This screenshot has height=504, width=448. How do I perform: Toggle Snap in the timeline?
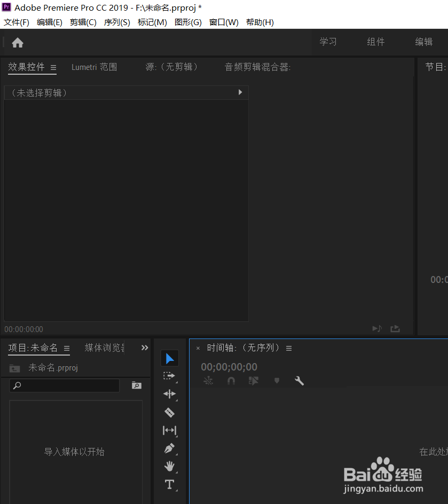[231, 381]
